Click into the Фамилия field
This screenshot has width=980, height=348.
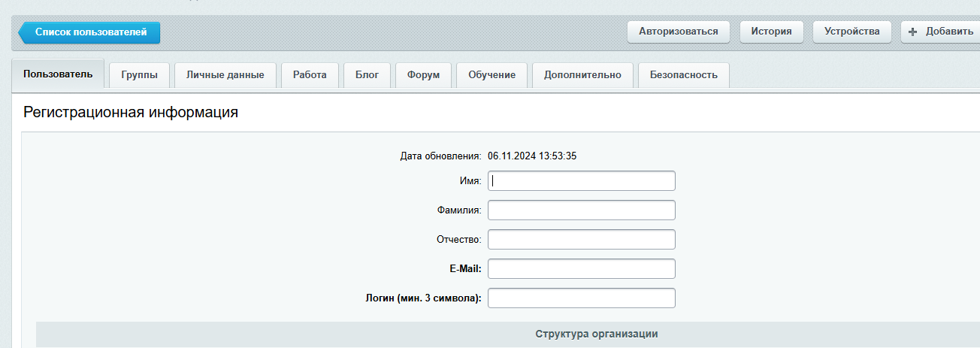tap(582, 210)
